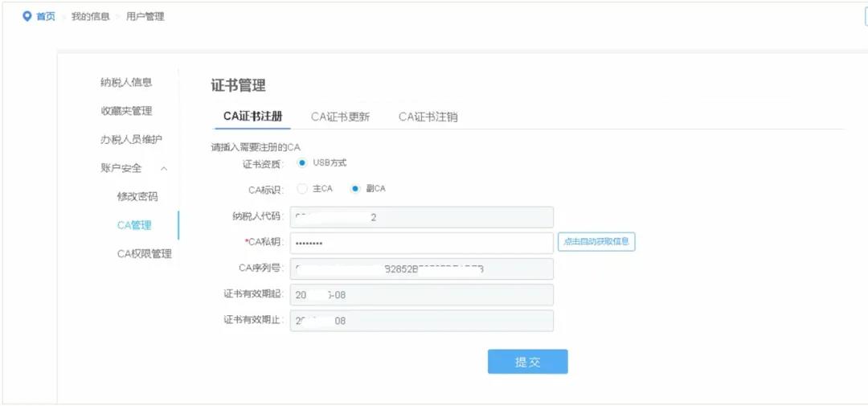Collapse the 账户安全 section arrow
The image size is (868, 406).
coord(164,168)
